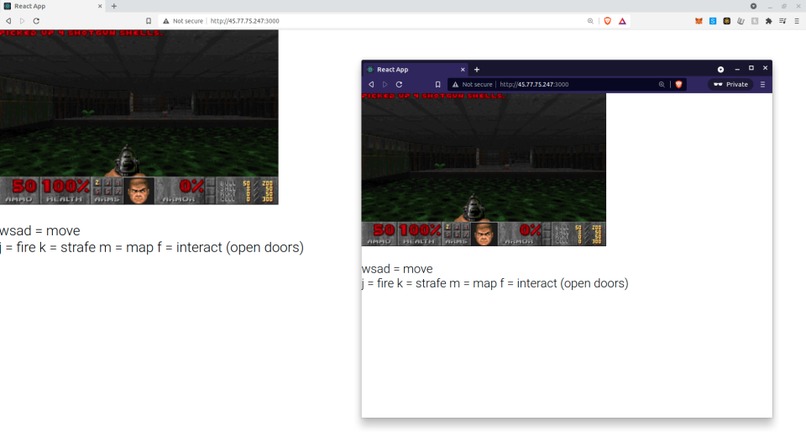Open zoom magnifier in main window address bar
The width and height of the screenshot is (806, 437).
[590, 21]
